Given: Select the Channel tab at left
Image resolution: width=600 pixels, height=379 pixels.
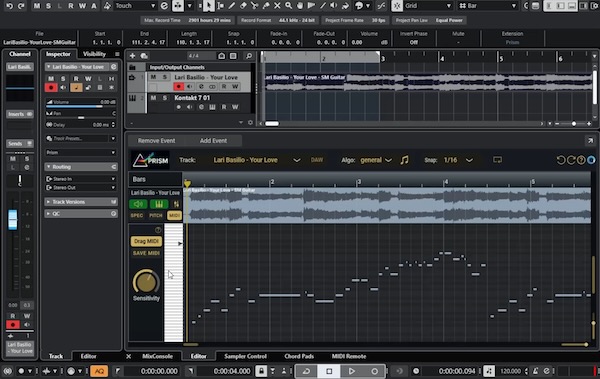Looking at the screenshot, I should coord(20,54).
